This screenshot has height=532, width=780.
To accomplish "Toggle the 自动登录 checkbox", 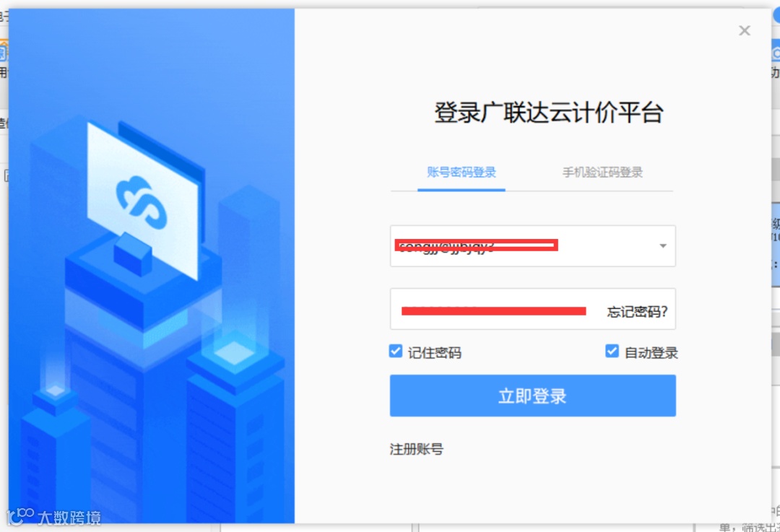I will click(612, 351).
